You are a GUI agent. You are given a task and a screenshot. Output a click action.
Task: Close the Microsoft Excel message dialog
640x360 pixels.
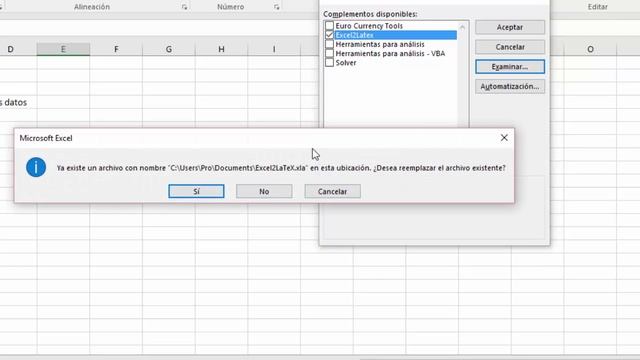coord(504,138)
